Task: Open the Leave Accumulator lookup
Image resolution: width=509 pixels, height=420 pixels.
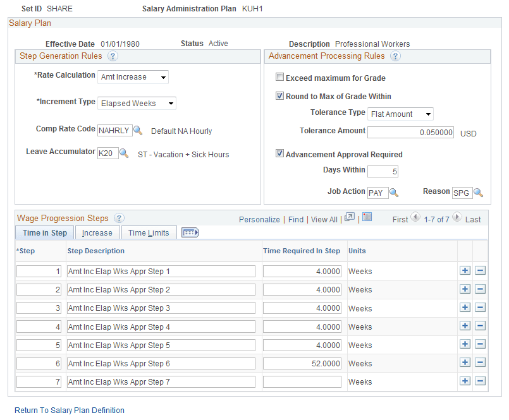Action: pyautogui.click(x=124, y=152)
